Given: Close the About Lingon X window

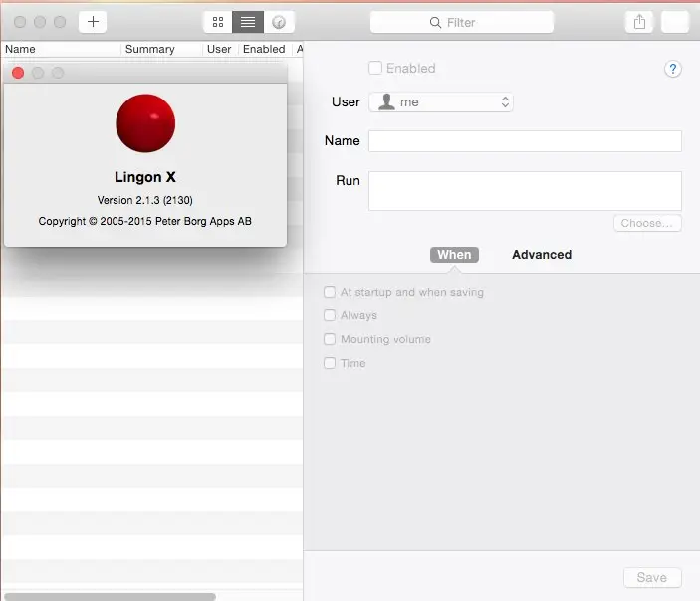Looking at the screenshot, I should coord(18,73).
